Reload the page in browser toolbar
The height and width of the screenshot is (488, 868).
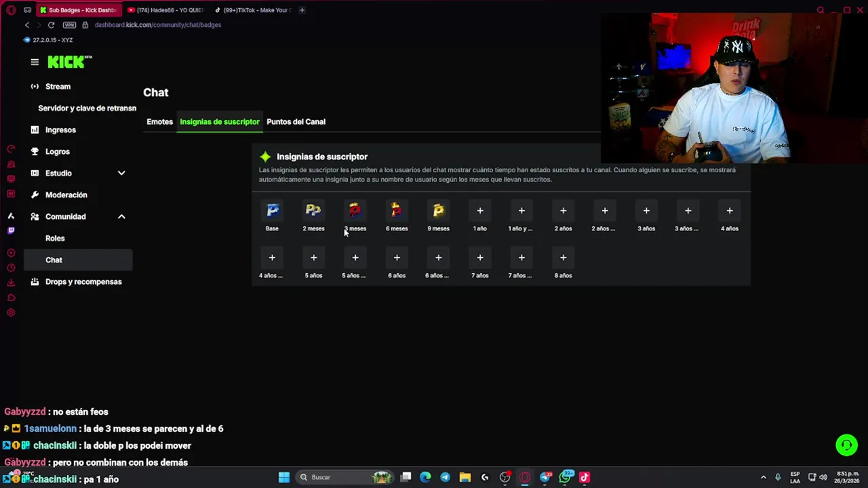click(51, 25)
